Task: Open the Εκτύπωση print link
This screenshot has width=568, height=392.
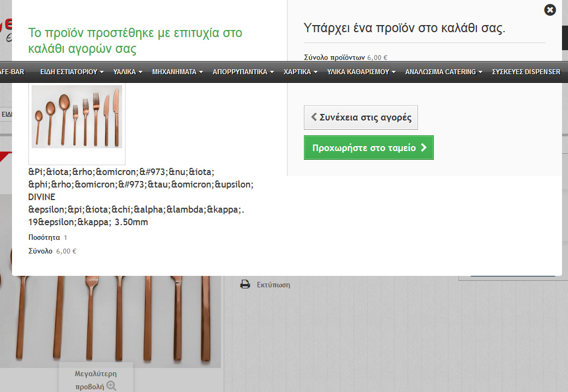Action: [x=273, y=285]
